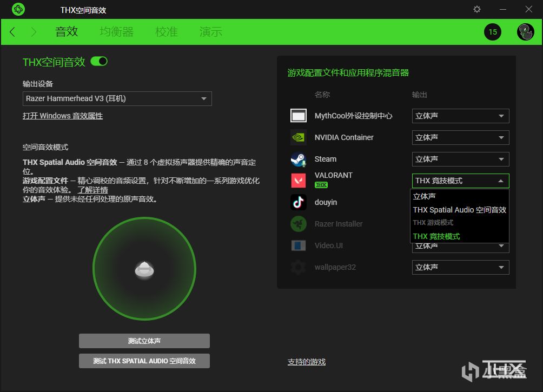The image size is (543, 392).
Task: Click the Steam app icon
Action: [x=298, y=159]
